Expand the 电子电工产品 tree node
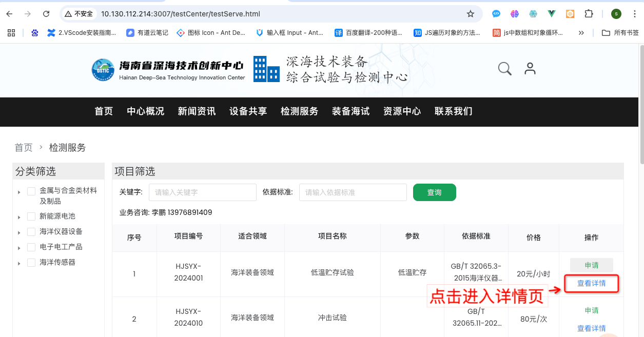Screen dimensions: 644x337 19,248
